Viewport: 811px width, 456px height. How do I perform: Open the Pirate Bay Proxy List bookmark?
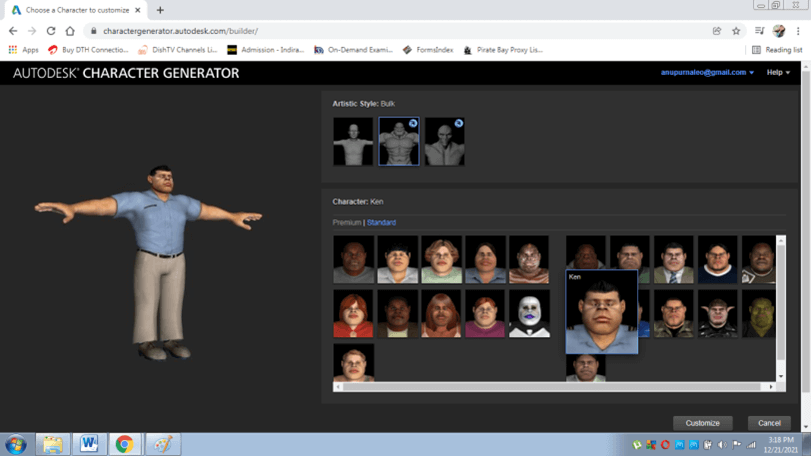tap(503, 50)
